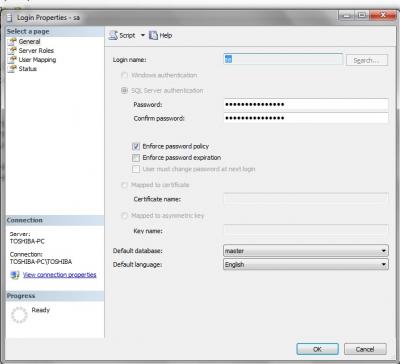Click the Login name field
This screenshot has height=364, width=400.
pos(283,60)
